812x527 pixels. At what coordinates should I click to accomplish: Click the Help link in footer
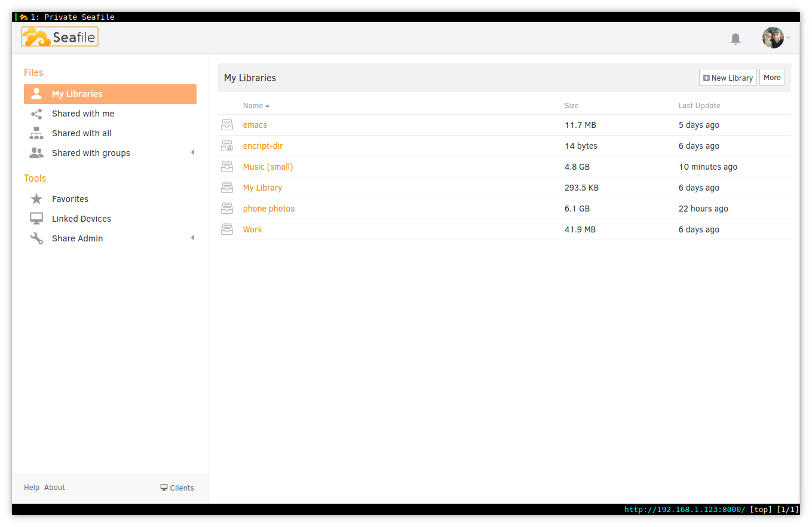(32, 488)
